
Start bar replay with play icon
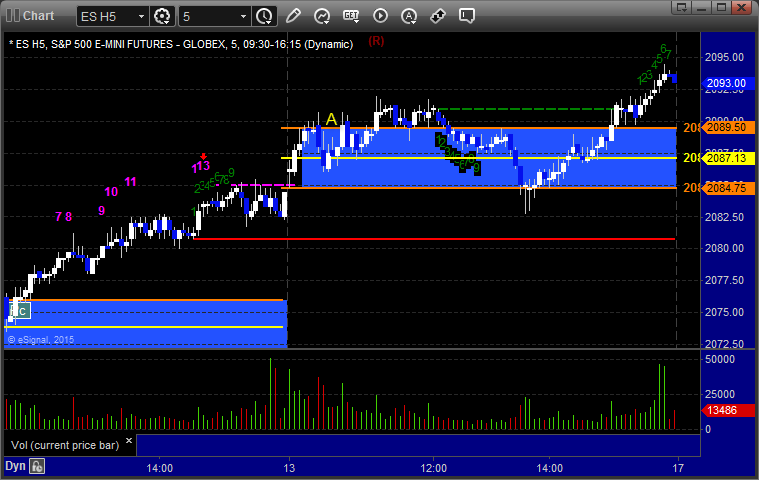click(380, 16)
